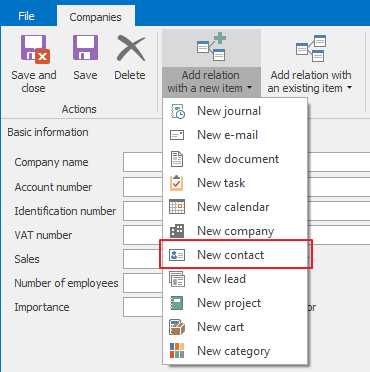Click the New task clipboard icon

pos(177,183)
